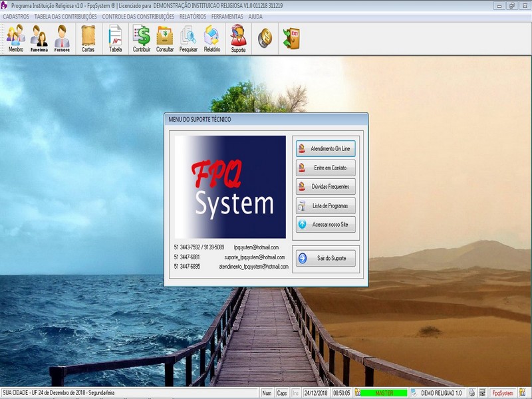Click the Acessar nosso Site button

(326, 224)
